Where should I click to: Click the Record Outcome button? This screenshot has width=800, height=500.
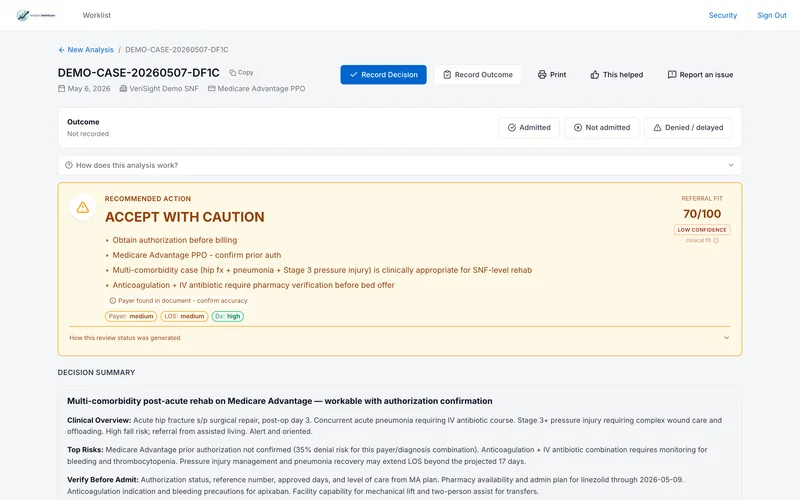click(x=478, y=74)
